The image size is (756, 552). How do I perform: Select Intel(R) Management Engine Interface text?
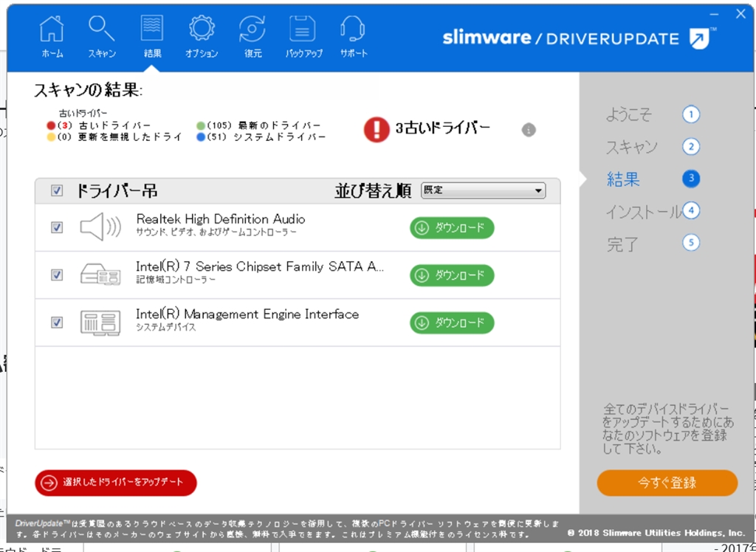point(247,314)
